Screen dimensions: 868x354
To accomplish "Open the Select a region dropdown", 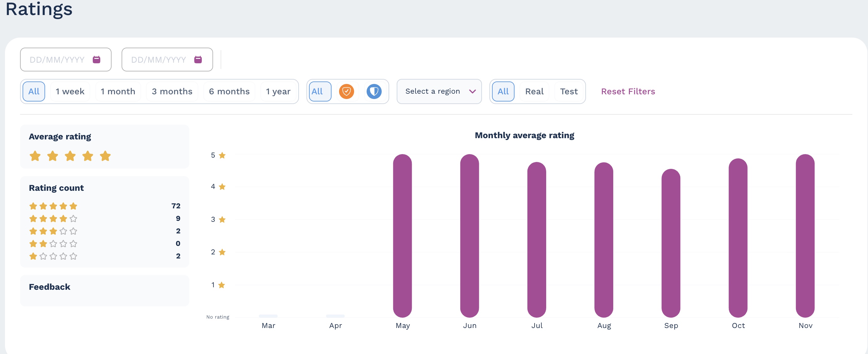I will [439, 91].
